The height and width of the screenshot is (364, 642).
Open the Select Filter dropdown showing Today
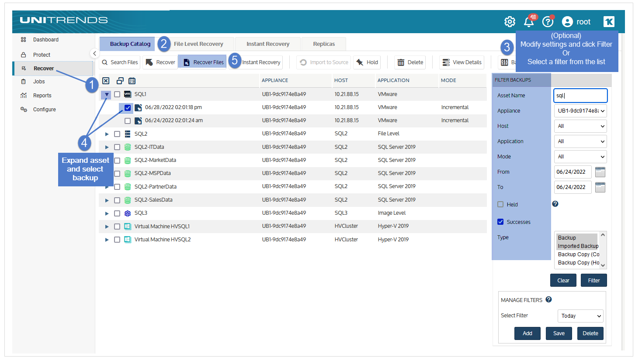click(580, 316)
